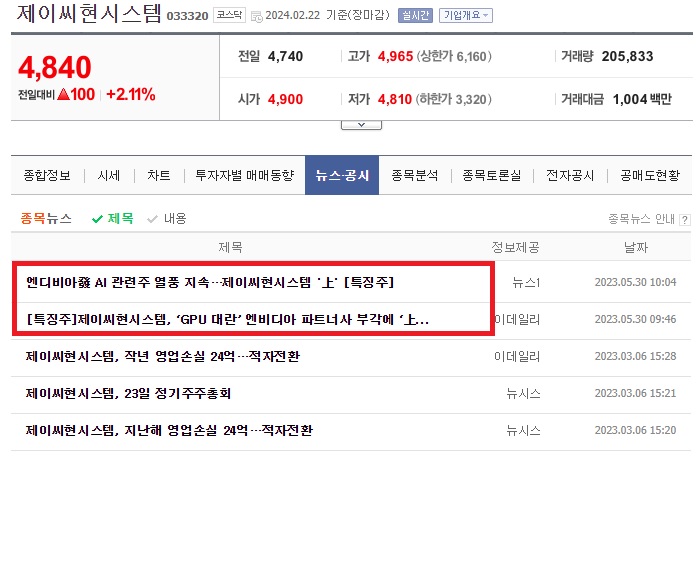Click the 하한가 3,320 text

454,99
